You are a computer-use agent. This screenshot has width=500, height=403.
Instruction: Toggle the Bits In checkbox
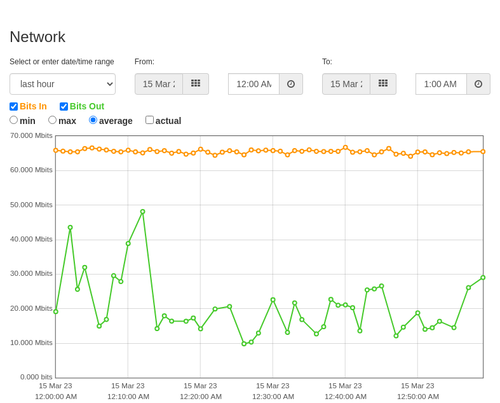(14, 106)
